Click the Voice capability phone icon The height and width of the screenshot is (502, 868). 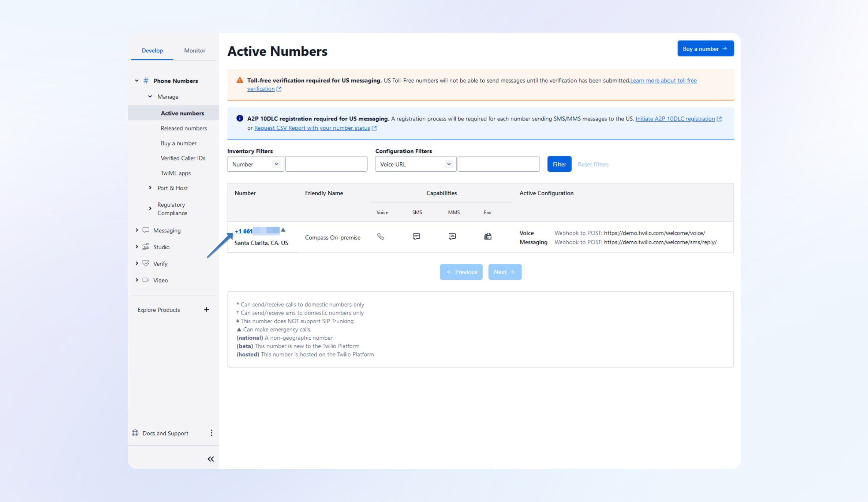[380, 236]
